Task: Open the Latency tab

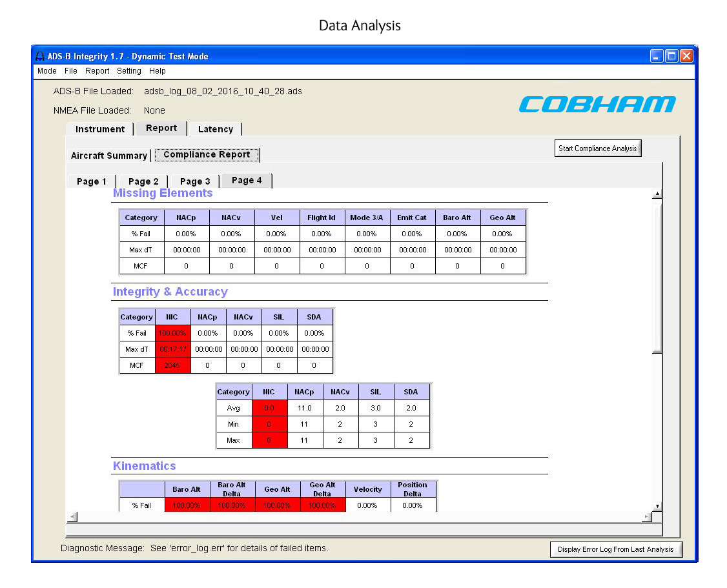Action: (215, 129)
